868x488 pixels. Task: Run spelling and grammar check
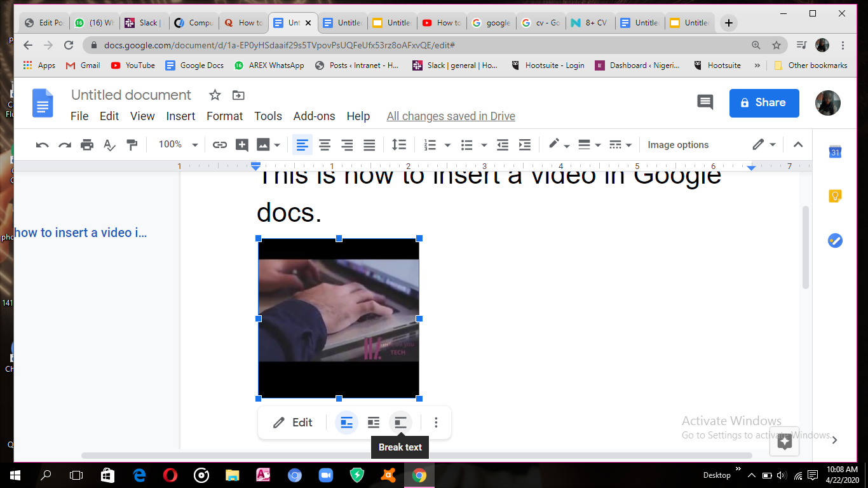[x=109, y=145]
